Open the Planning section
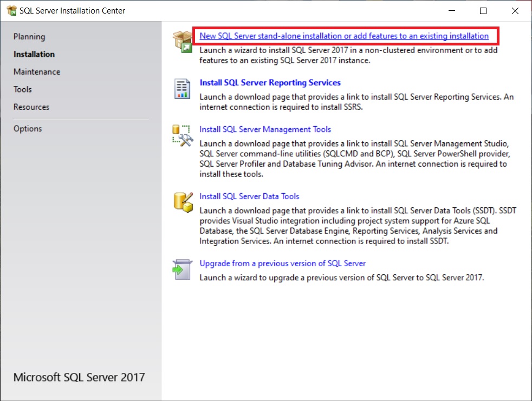 pyautogui.click(x=29, y=37)
